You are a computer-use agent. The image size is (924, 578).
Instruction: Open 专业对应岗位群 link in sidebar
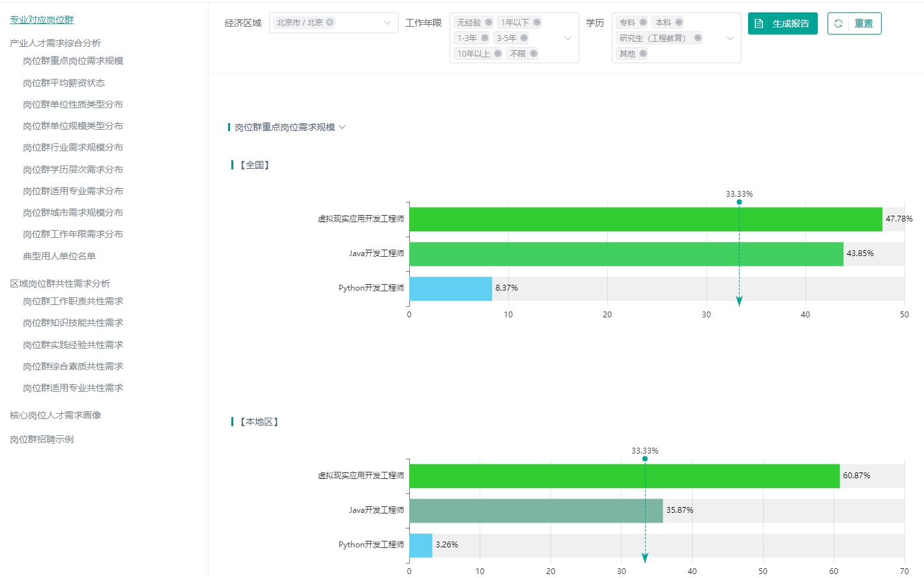pos(42,20)
